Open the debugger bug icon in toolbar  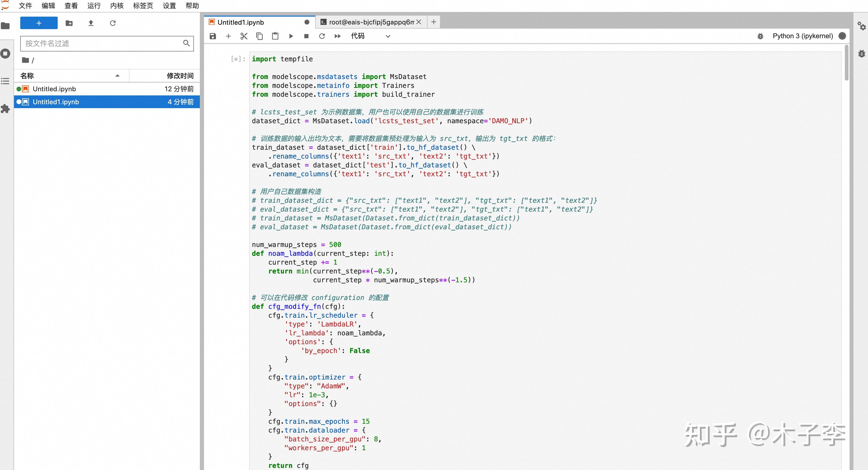pyautogui.click(x=760, y=36)
